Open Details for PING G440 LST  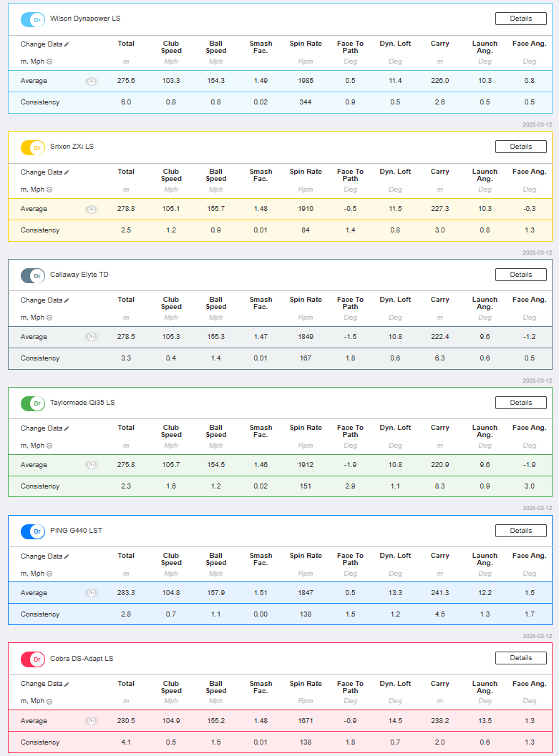point(521,531)
